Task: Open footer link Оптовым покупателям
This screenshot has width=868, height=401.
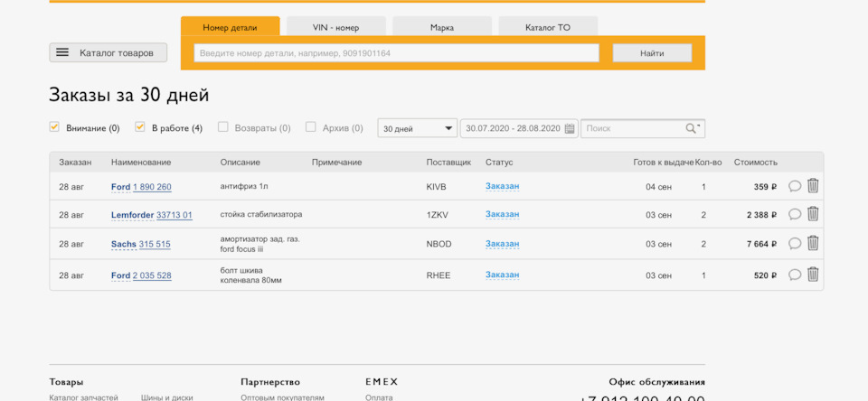Action: (282, 397)
